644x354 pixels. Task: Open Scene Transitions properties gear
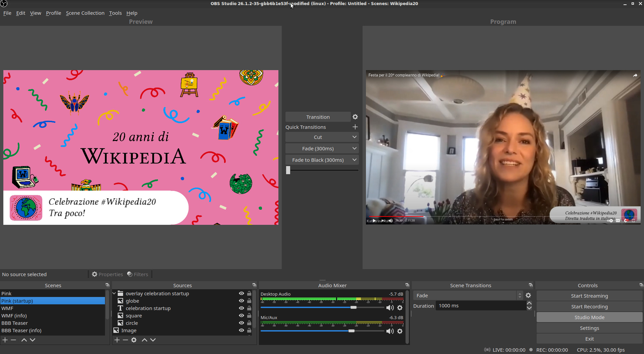pyautogui.click(x=528, y=295)
